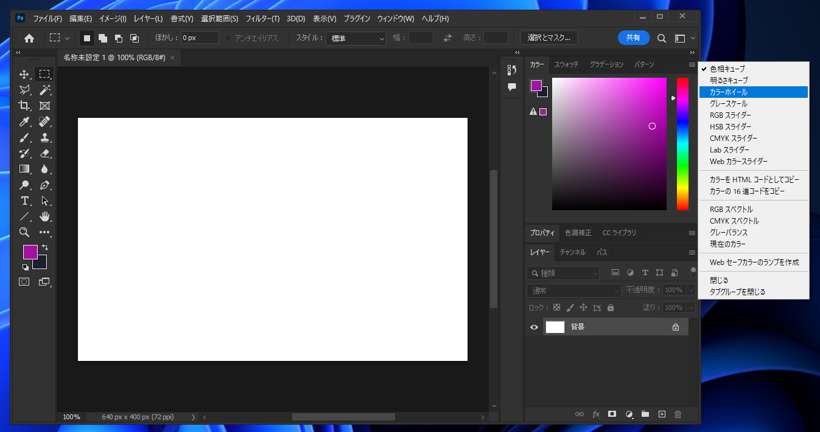The image size is (820, 432).
Task: Toggle visibility of 背景 layer
Action: coord(534,327)
